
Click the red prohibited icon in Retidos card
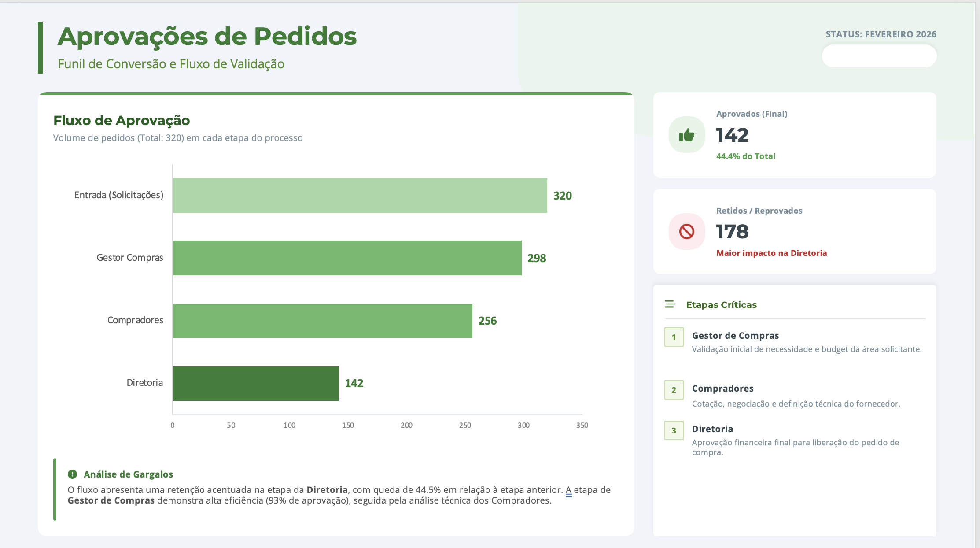pos(686,231)
